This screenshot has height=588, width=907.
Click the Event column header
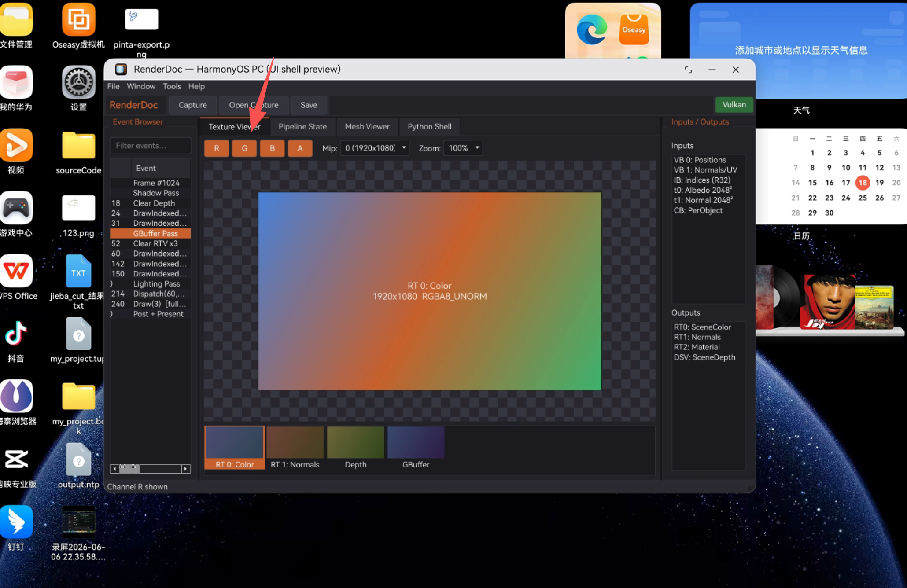(161, 168)
